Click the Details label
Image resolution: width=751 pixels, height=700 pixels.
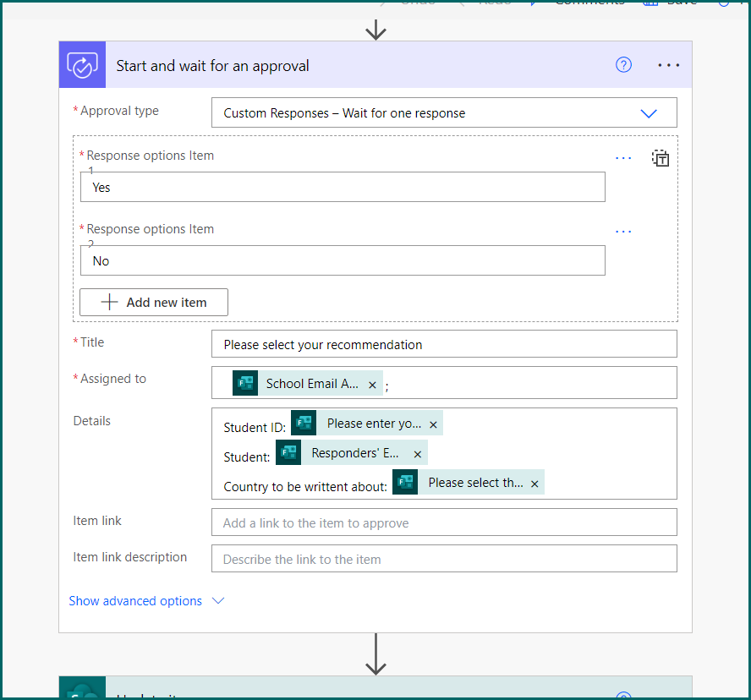pyautogui.click(x=92, y=421)
